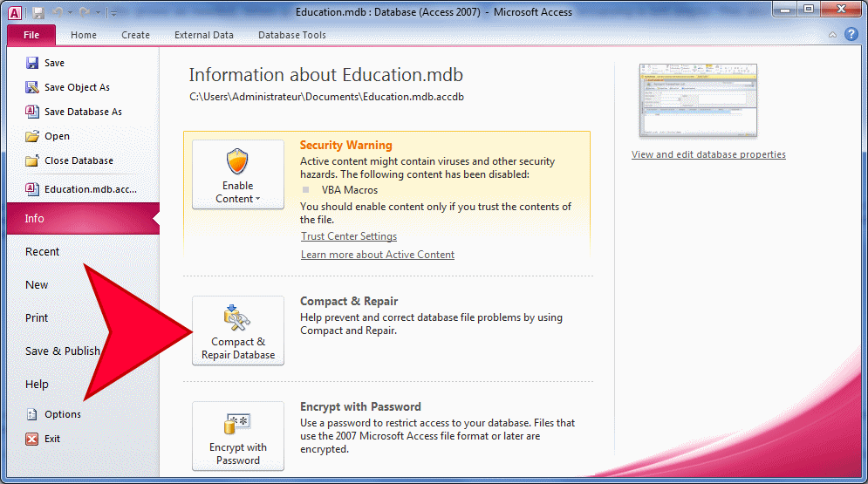
Task: Maximize the Microsoft Access window
Action: tap(809, 10)
